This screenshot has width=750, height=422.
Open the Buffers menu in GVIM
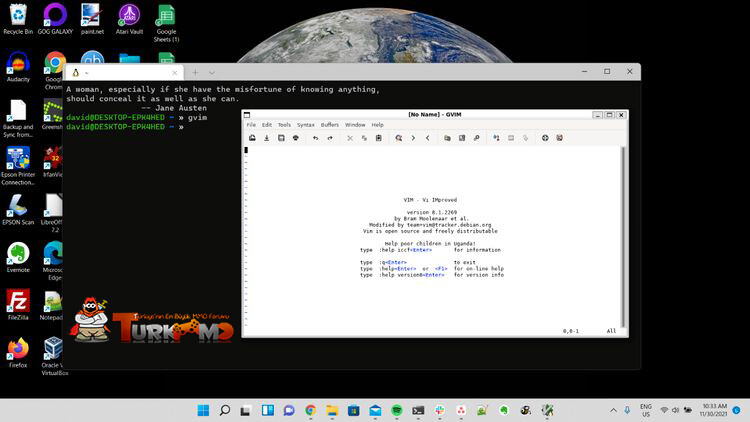pos(330,125)
